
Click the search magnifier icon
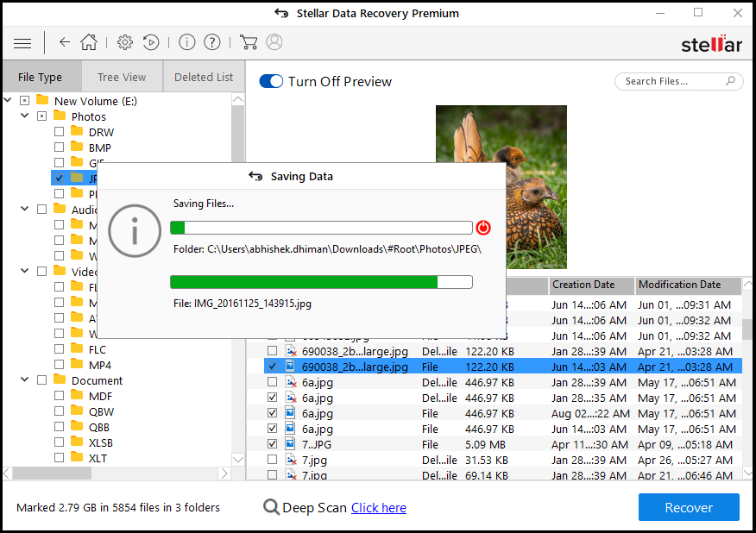tap(730, 81)
